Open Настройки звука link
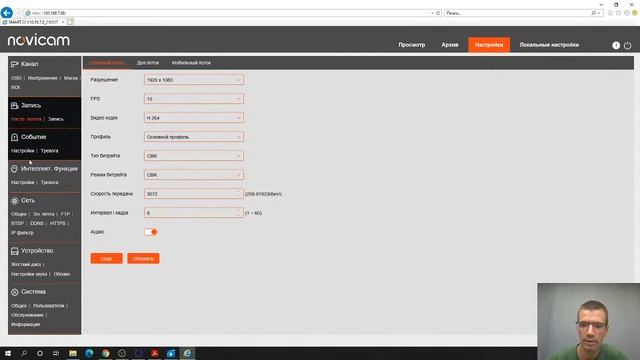The height and width of the screenshot is (360, 640). point(29,274)
